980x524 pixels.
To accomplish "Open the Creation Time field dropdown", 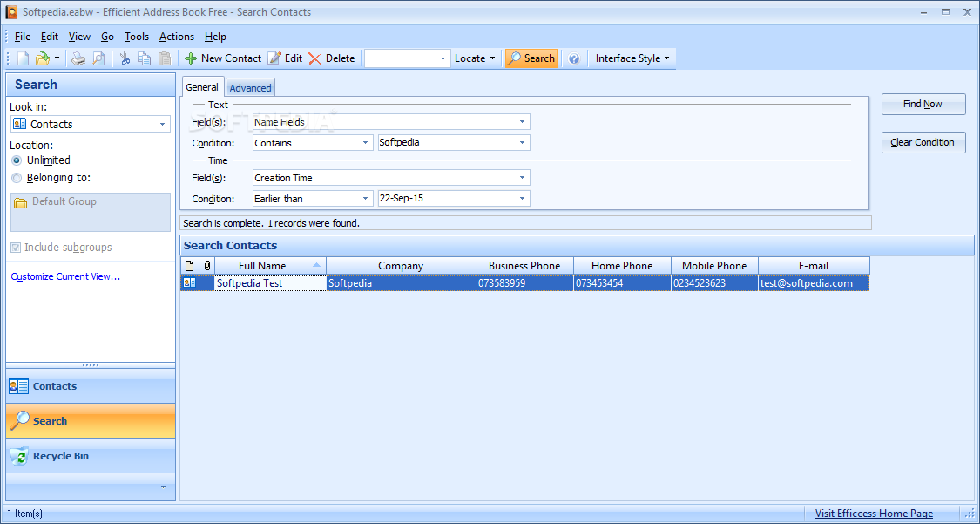I will point(522,178).
